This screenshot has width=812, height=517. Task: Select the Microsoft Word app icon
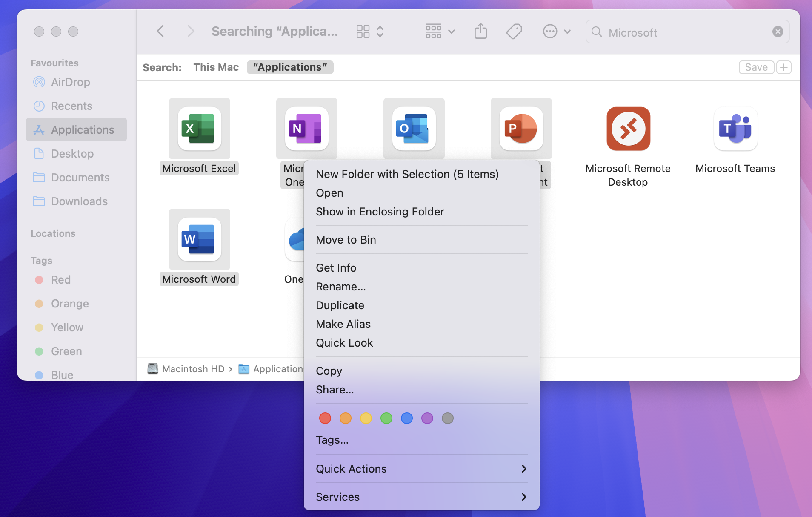pos(199,239)
